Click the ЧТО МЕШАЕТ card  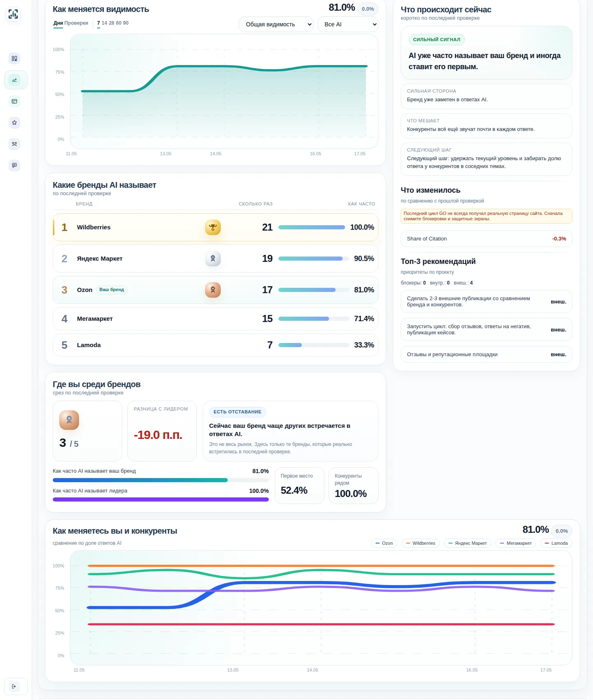(486, 126)
